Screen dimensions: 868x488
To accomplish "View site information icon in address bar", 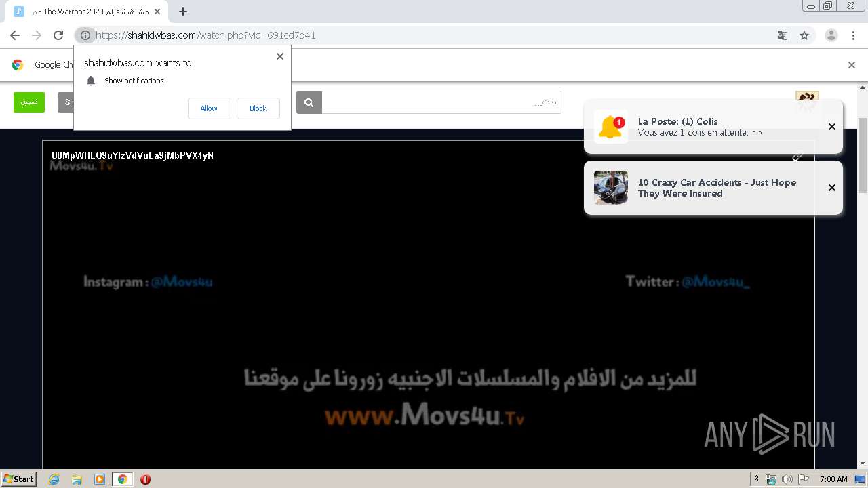I will 85,35.
